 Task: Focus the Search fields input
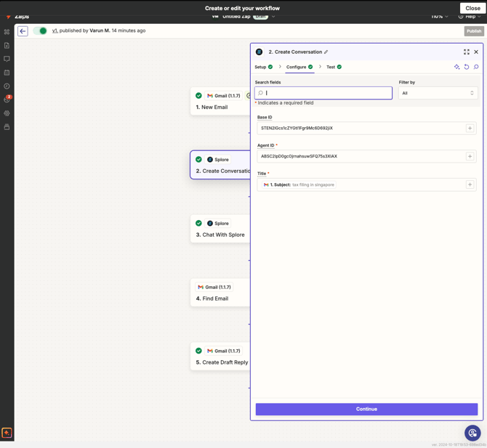point(323,93)
